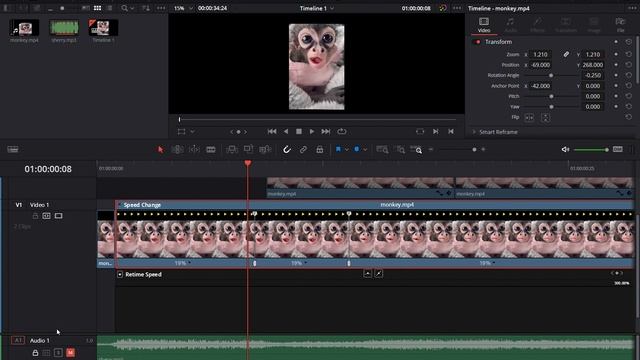Open the viewer transform overlay dropdown arrow
Image resolution: width=640 pixels, height=360 pixels.
192,131
